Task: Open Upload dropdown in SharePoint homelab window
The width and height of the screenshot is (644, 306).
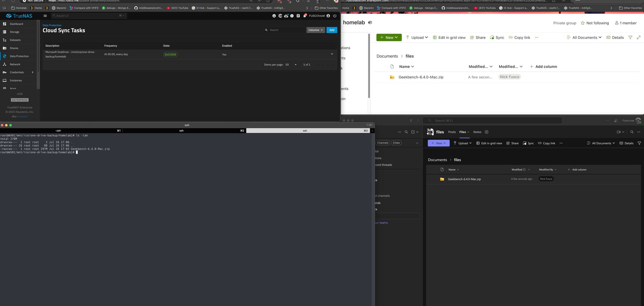Action: coord(417,38)
